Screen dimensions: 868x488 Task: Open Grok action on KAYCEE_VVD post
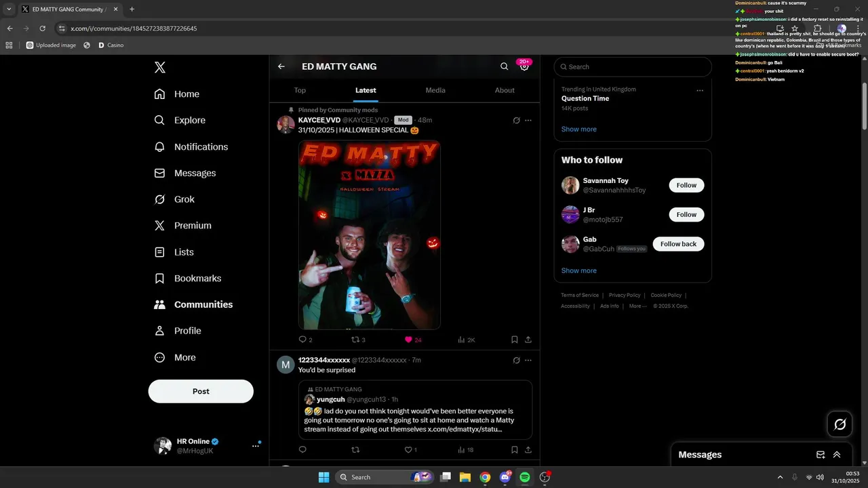(x=516, y=120)
